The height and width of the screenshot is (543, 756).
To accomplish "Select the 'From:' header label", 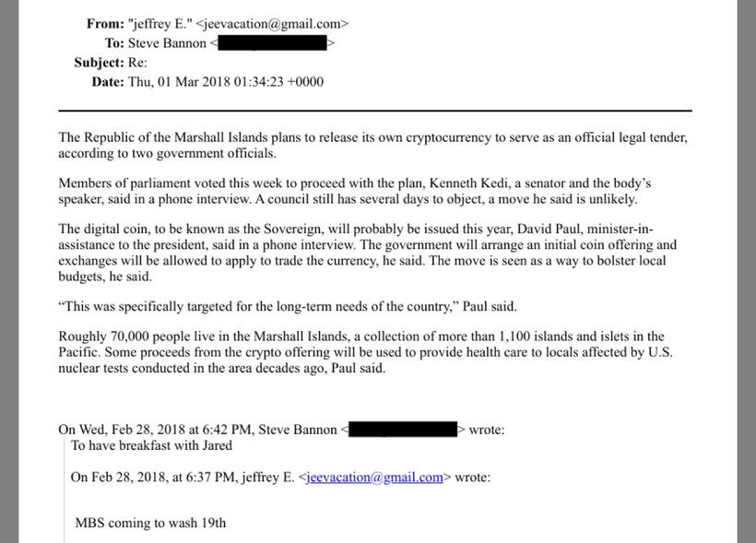I will coord(105,24).
